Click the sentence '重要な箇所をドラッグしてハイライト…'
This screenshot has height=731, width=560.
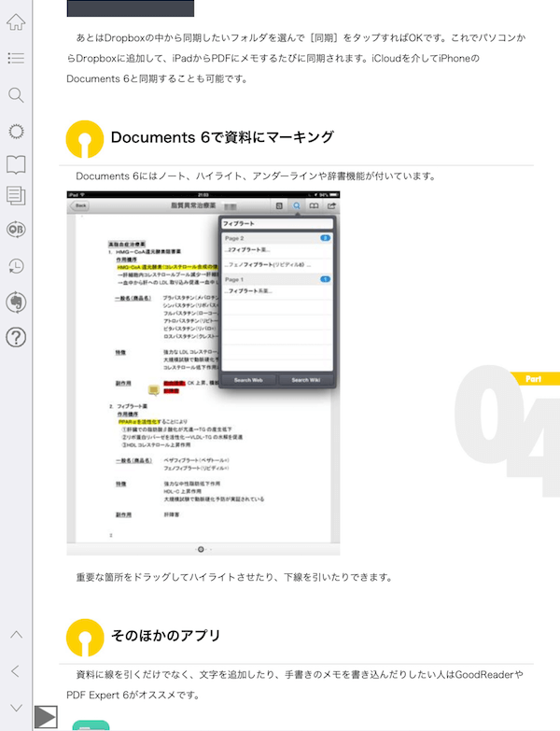click(x=234, y=577)
